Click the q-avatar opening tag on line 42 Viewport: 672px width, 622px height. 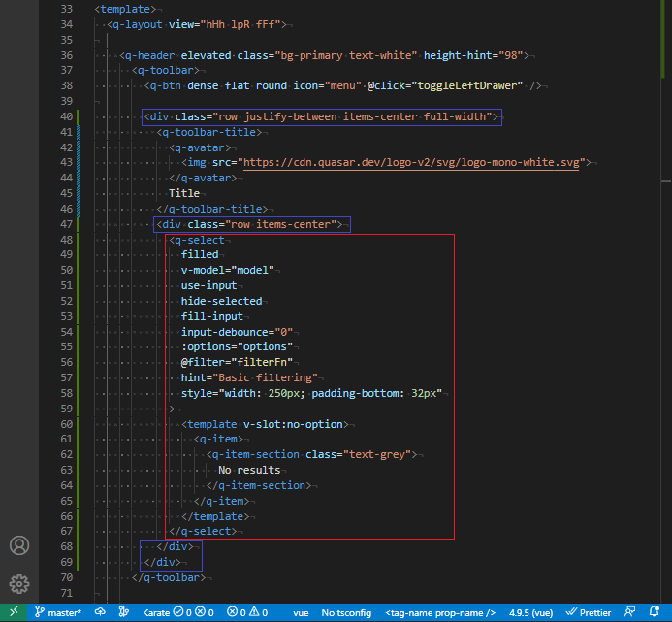[200, 148]
